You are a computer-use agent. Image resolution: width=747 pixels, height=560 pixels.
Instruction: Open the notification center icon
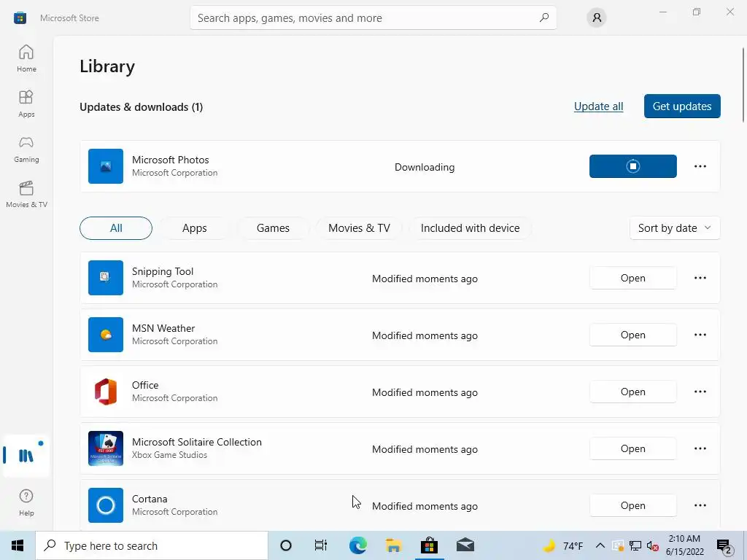pyautogui.click(x=724, y=546)
